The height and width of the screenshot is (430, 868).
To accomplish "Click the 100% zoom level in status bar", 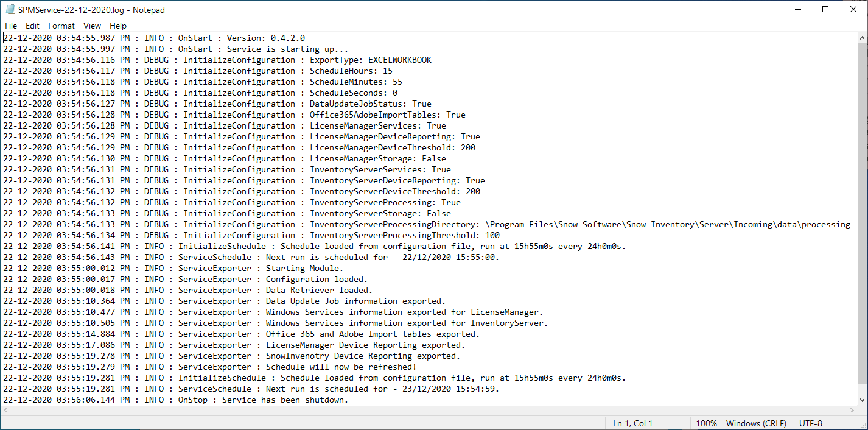I will tap(706, 423).
